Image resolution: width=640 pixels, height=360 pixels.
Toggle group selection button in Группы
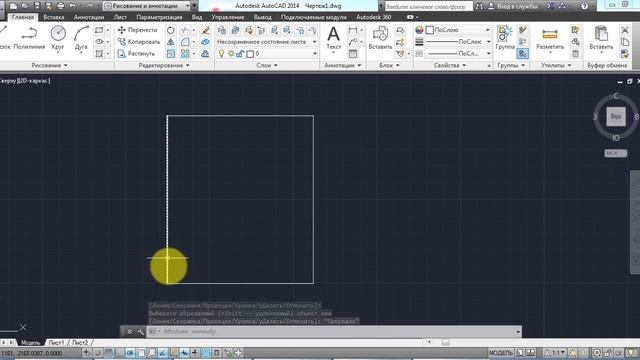[523, 54]
